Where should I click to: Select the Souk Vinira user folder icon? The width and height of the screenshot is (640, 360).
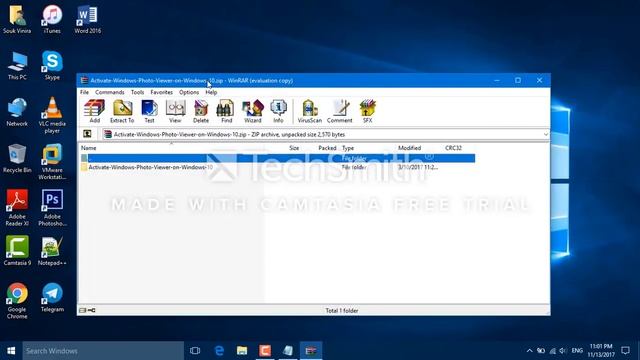[x=17, y=19]
